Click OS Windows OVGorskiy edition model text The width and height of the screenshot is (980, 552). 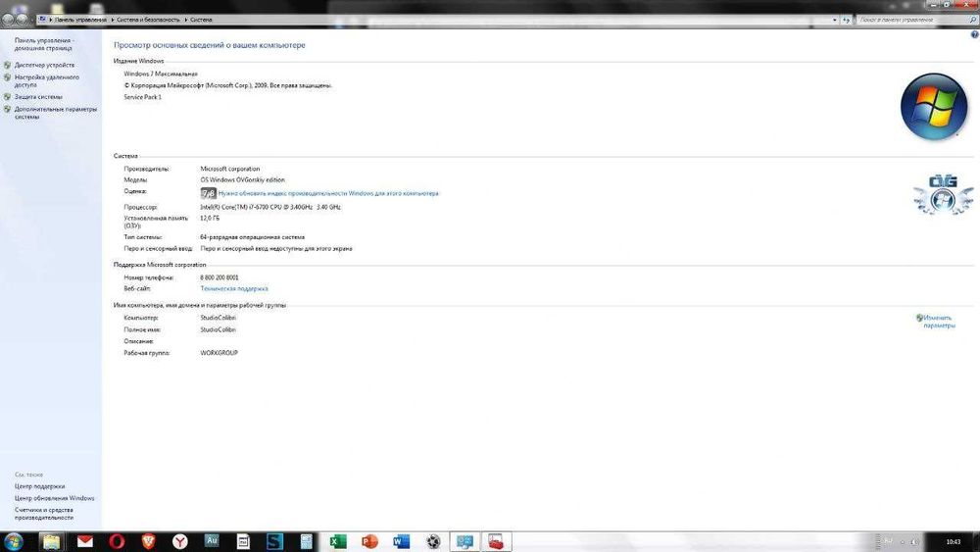pos(242,180)
